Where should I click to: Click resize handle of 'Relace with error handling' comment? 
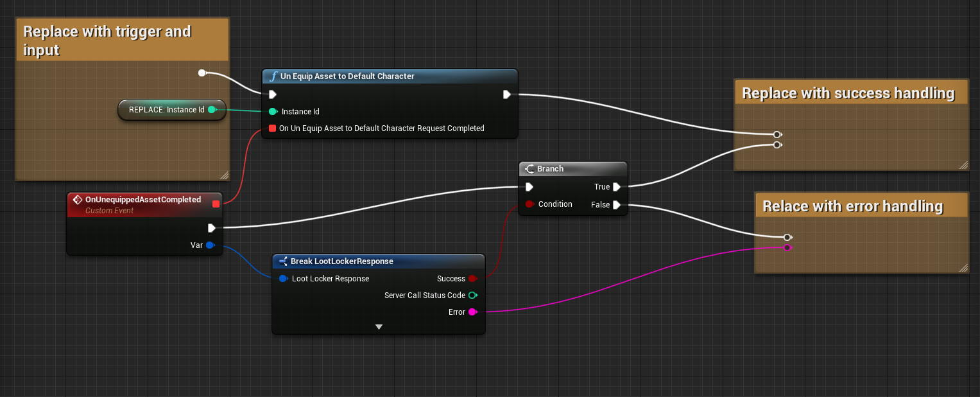(x=963, y=268)
